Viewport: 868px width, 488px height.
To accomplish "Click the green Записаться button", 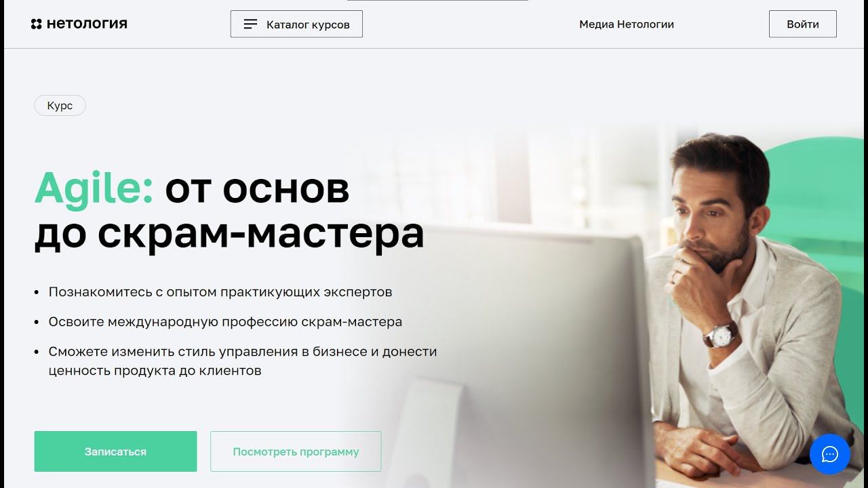I will point(115,451).
